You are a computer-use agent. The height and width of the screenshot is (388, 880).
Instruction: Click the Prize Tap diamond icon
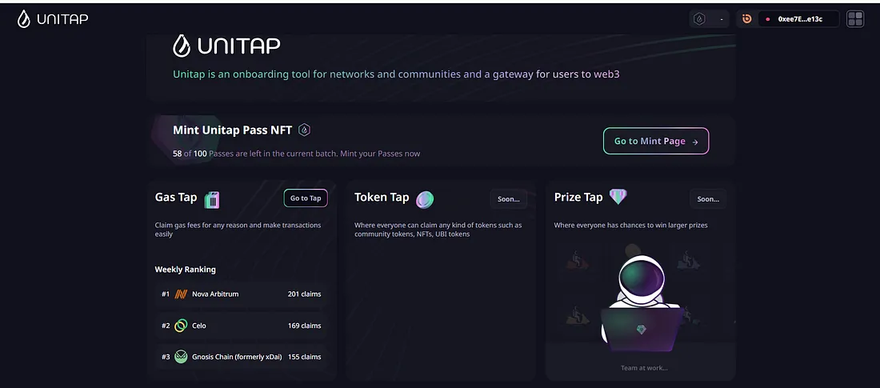point(618,197)
